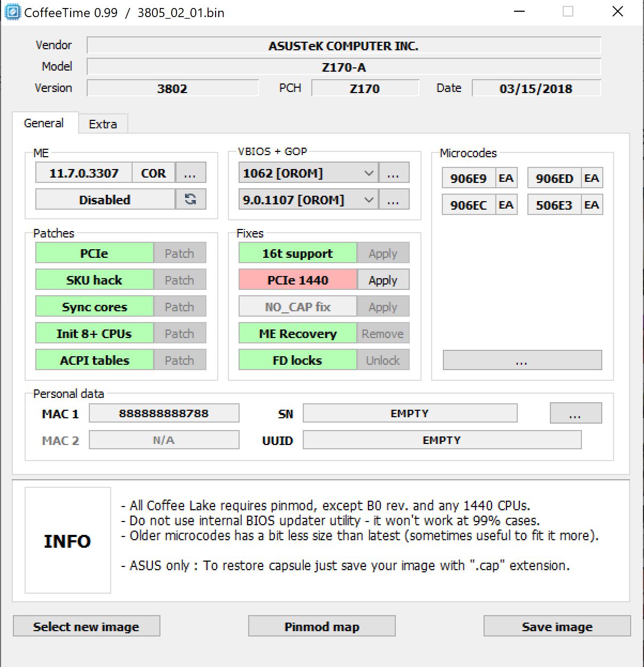Click the EA revision beside 506E3
This screenshot has width=644, height=667.
coord(592,205)
